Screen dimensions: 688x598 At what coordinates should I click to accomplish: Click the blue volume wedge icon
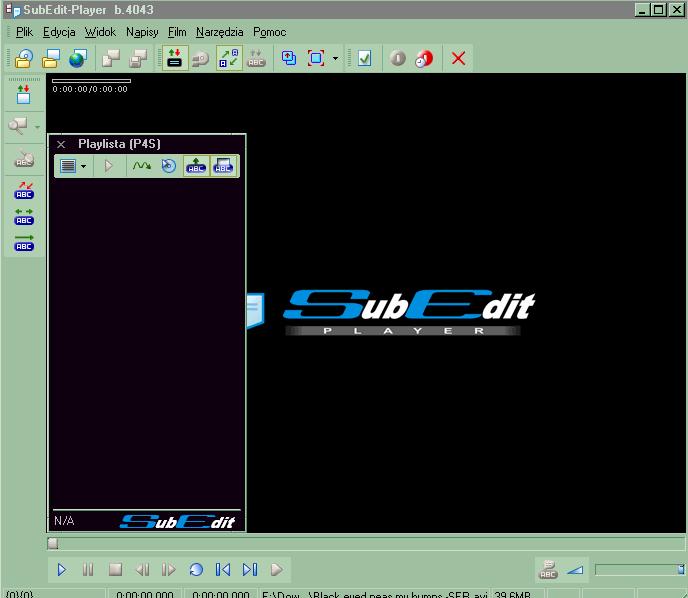[x=575, y=570]
